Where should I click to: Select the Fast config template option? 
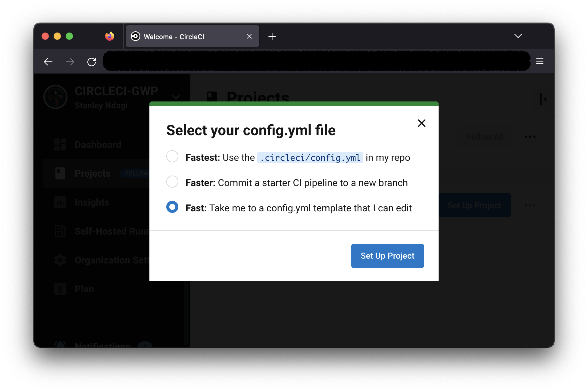point(172,207)
